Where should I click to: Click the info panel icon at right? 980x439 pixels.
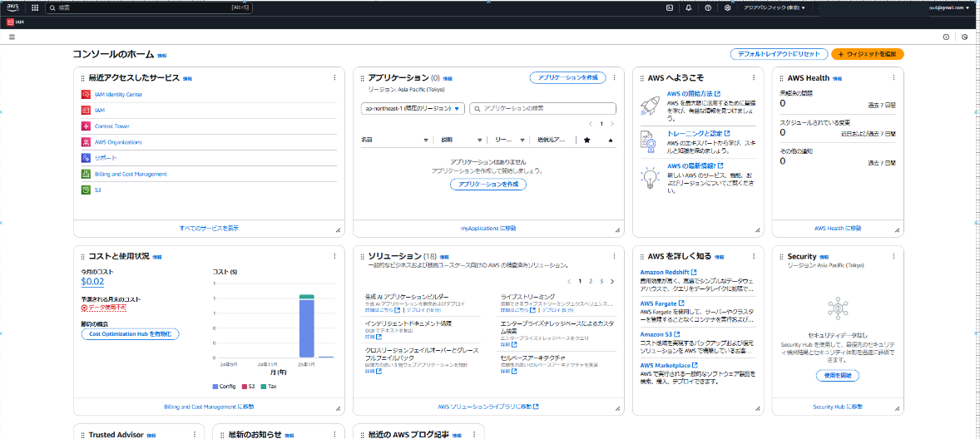946,37
